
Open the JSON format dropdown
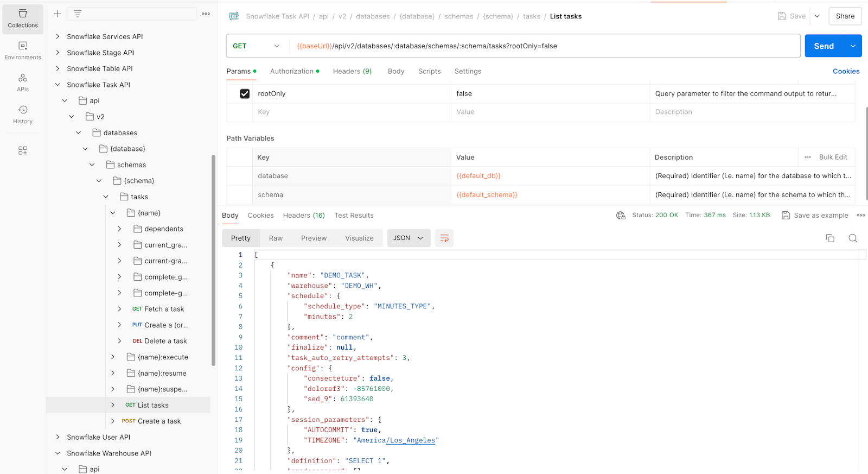click(x=409, y=238)
